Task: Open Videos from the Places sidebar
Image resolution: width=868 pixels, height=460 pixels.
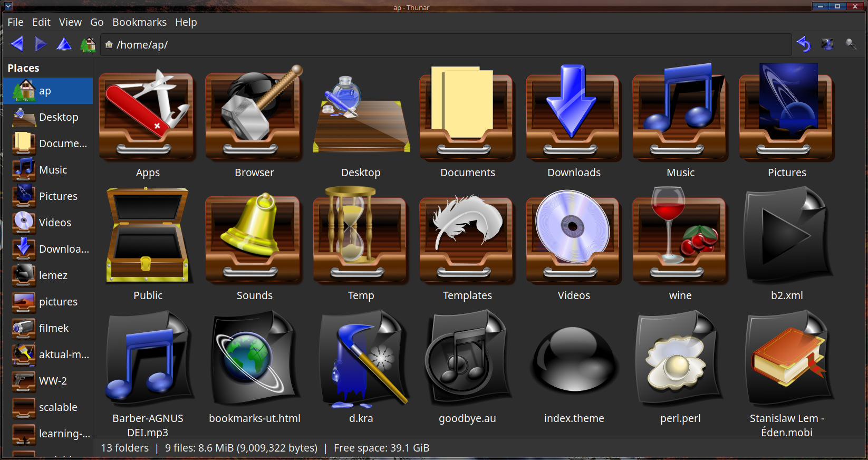Action: coord(48,223)
